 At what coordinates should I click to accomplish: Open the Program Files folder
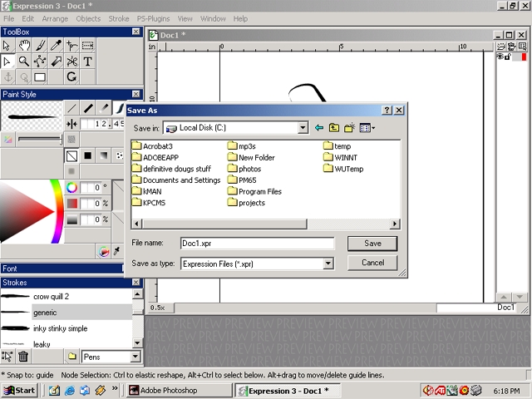[255, 191]
